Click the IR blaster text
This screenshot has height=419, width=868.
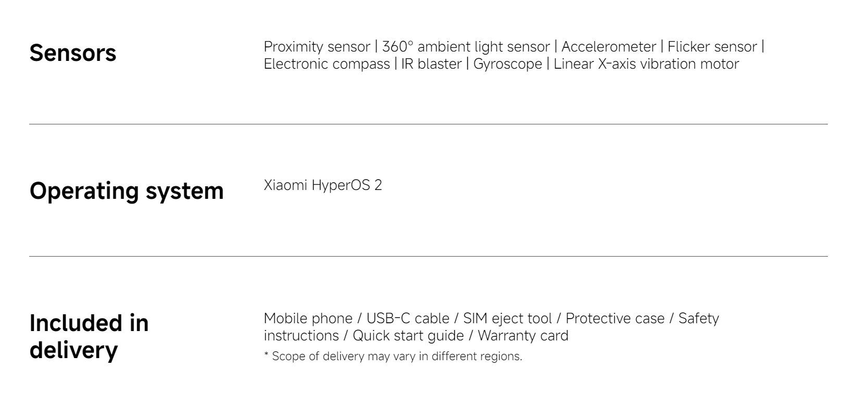click(x=431, y=64)
